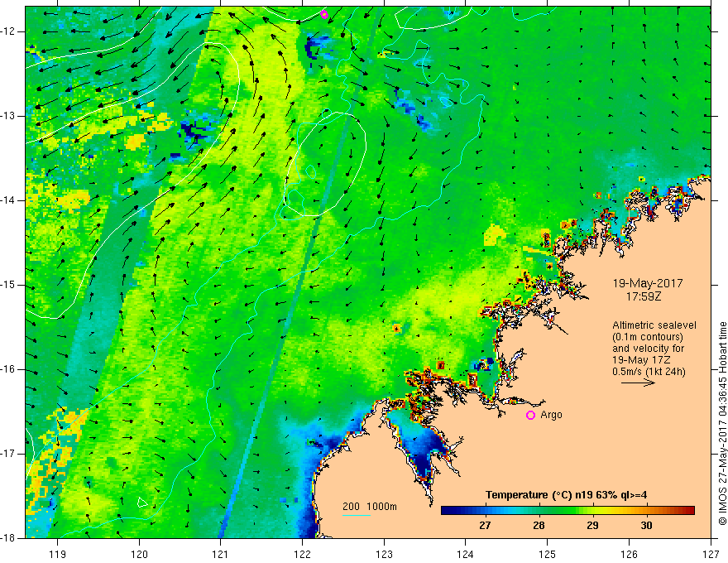Click the 'Temperature (°C) n19 63% ql>=4' title
The image size is (728, 563).
click(567, 495)
